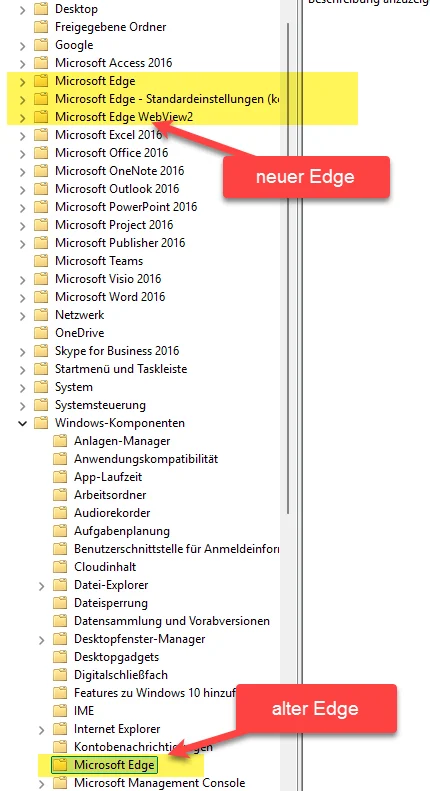
Task: Select Features zu Windows 10 hinzuf… entry
Action: pyautogui.click(x=155, y=693)
